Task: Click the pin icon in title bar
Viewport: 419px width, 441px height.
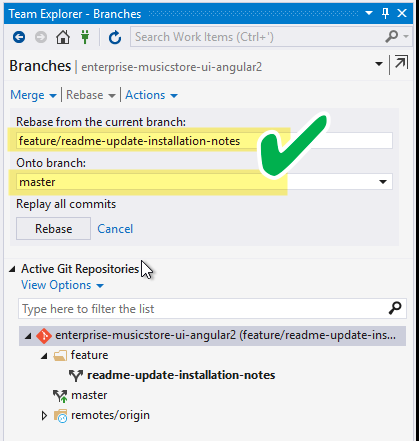Action: point(385,13)
